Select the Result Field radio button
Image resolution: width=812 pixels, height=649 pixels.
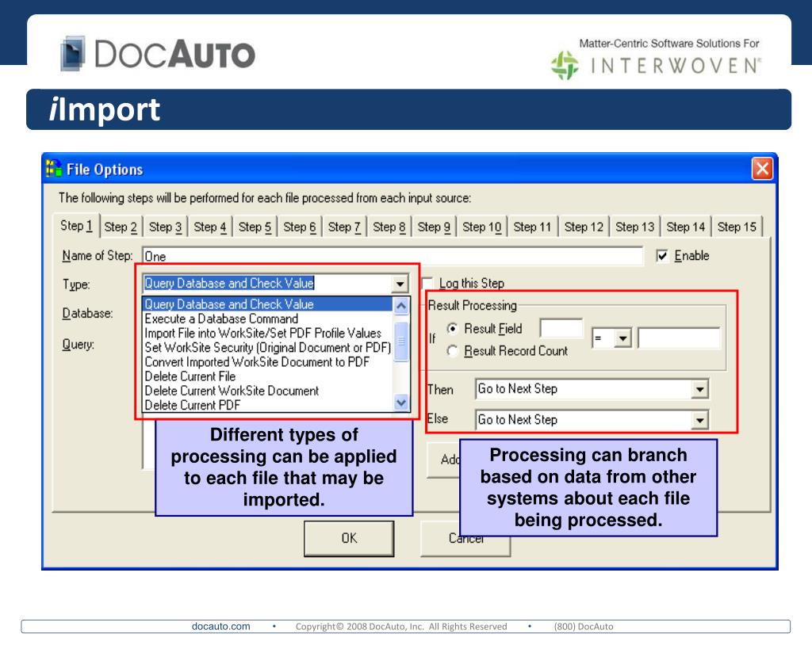point(453,329)
